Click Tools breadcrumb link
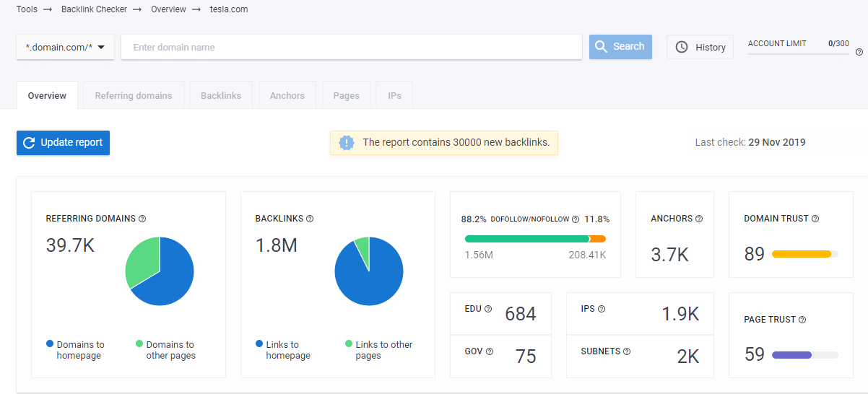Image resolution: width=868 pixels, height=394 pixels. 27,9
